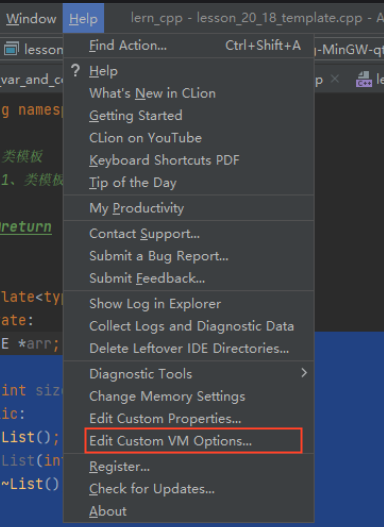384x527 pixels.
Task: Click the C++ file icon in tab bar
Action: point(364,79)
